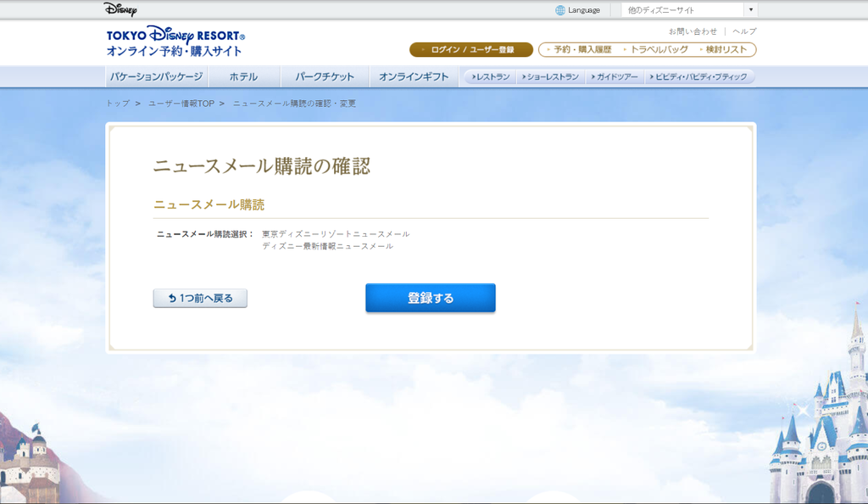
Task: Open the Language link
Action: 583,10
